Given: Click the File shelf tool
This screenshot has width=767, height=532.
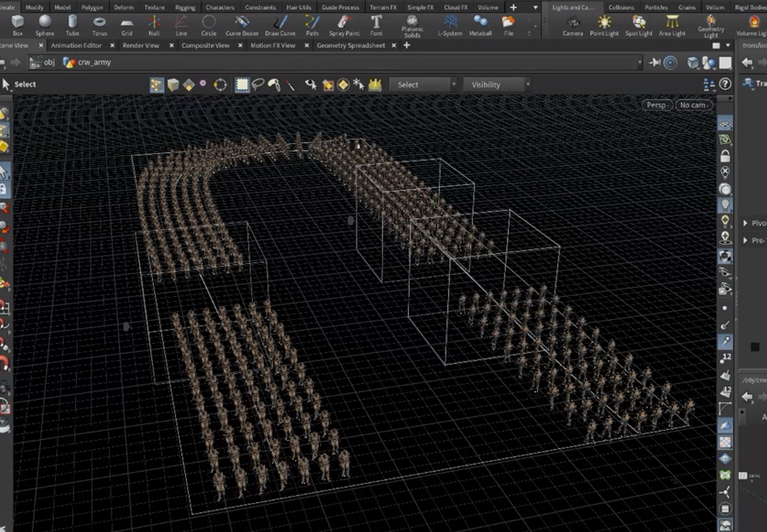Looking at the screenshot, I should (508, 26).
